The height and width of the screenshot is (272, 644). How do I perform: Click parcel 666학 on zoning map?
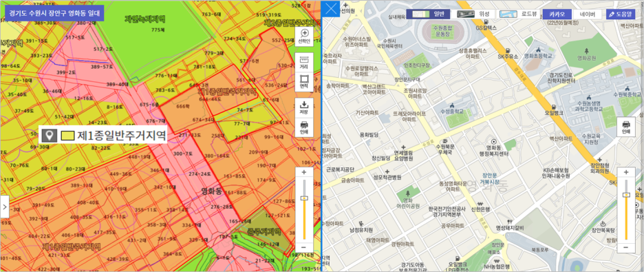tap(183, 107)
